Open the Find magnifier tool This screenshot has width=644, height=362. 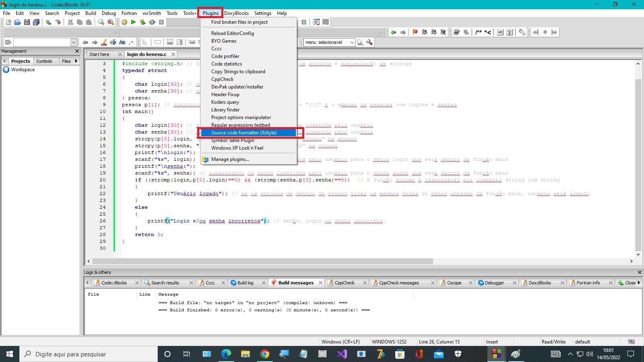(101, 22)
